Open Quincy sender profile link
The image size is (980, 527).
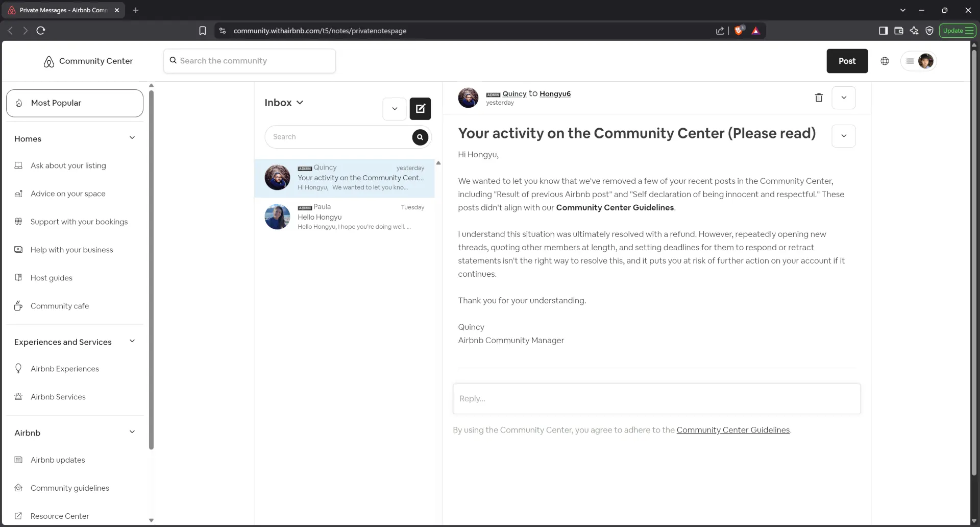pyautogui.click(x=514, y=93)
